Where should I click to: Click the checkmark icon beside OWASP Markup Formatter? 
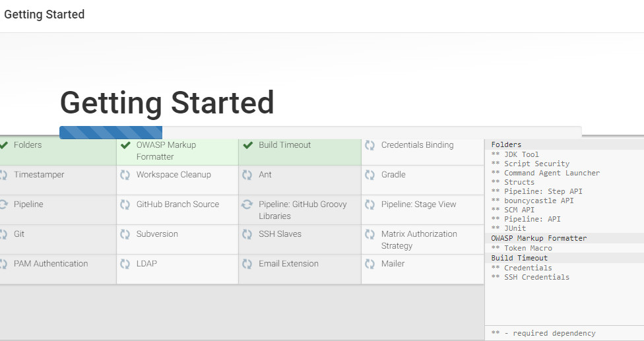(125, 145)
